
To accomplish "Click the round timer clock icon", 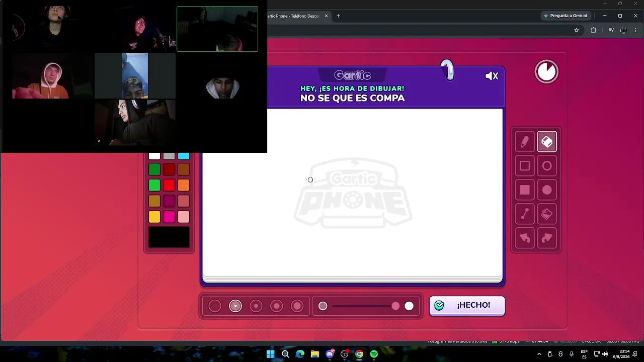I will coord(546,71).
